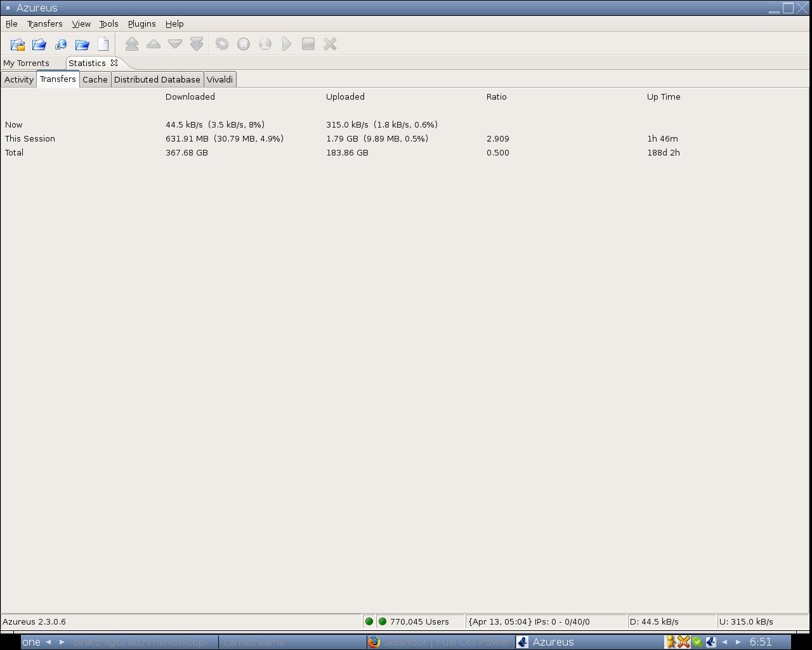Start the selected torrent with play arrow

tap(287, 44)
